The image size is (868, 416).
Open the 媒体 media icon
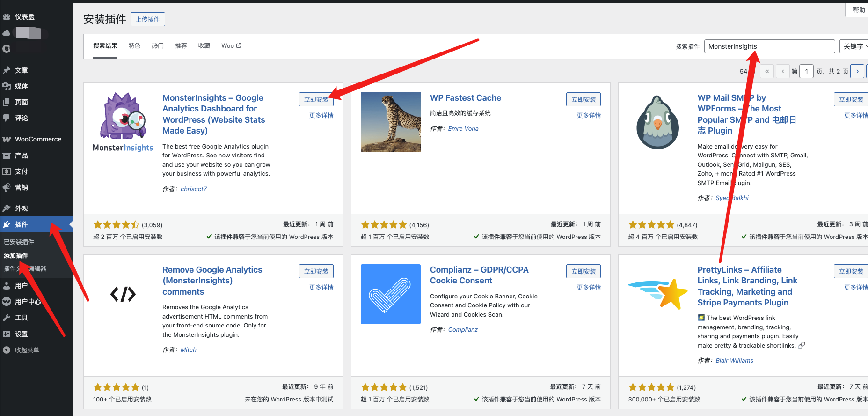pos(7,86)
